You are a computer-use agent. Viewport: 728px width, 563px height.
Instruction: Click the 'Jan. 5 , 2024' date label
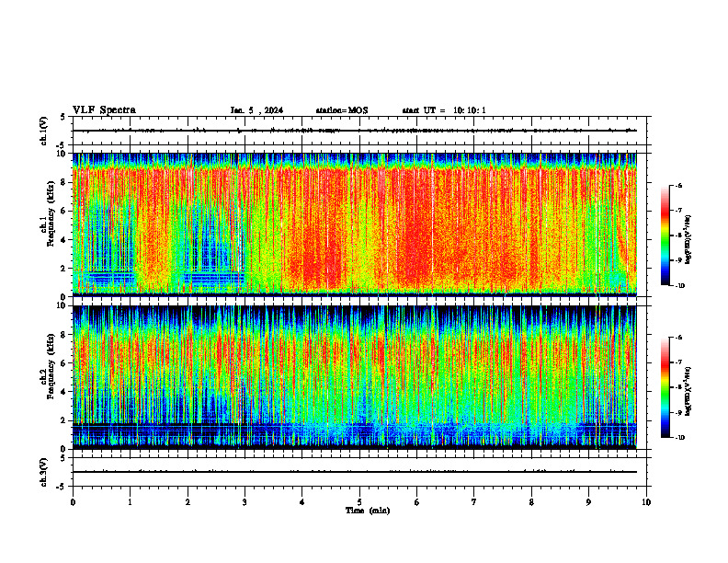pos(256,110)
